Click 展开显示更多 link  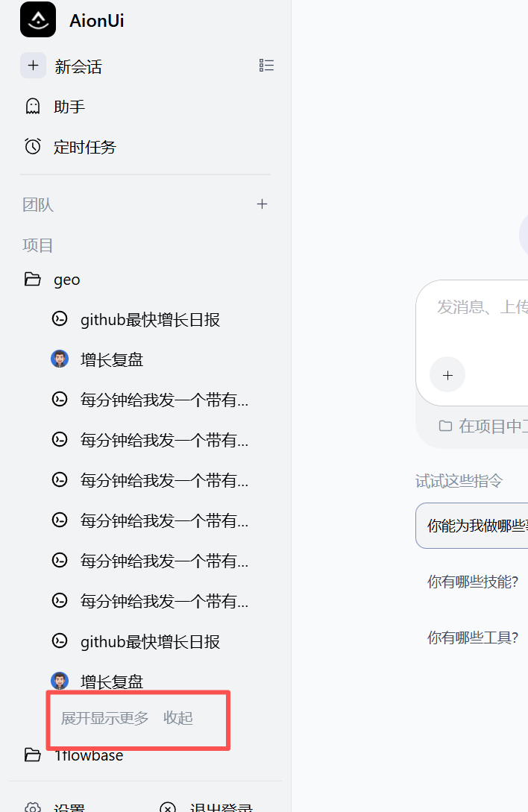pyautogui.click(x=104, y=718)
